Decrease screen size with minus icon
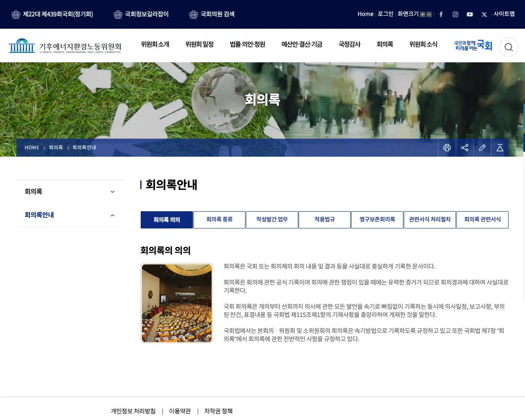525x420 pixels. [429, 14]
